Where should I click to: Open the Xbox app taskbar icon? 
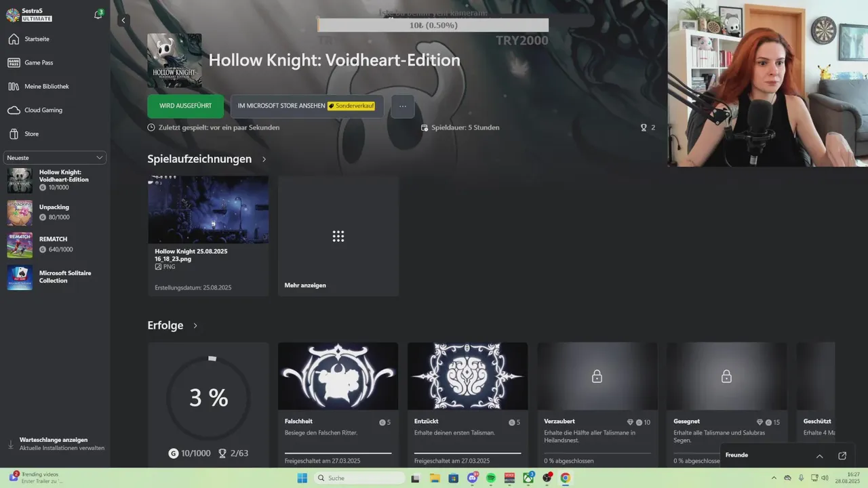click(528, 478)
